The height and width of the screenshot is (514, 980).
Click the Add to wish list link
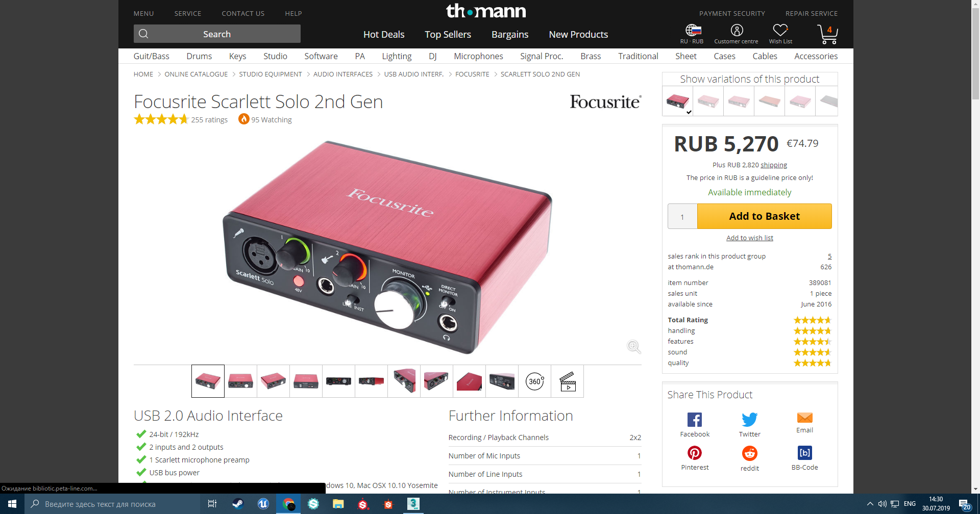coord(749,238)
